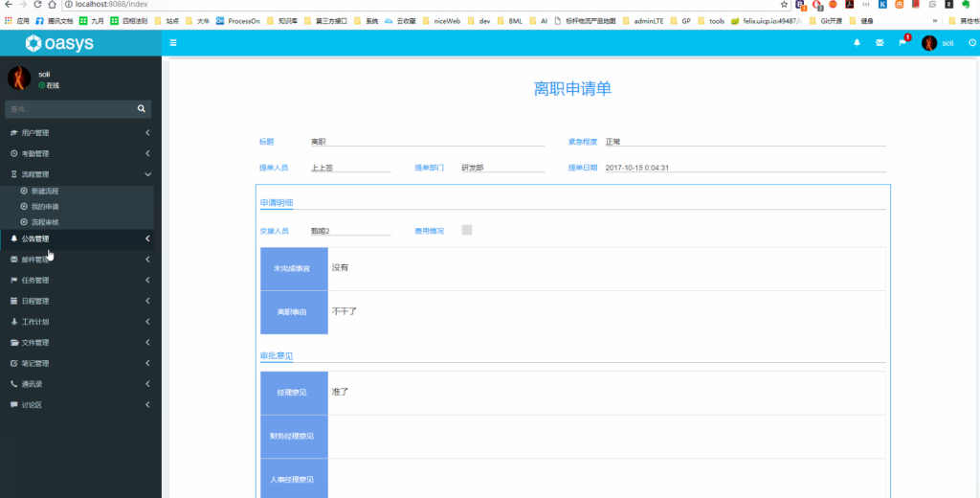The height and width of the screenshot is (498, 980).
Task: Click the 提单部门 field showing 研发部
Action: pos(503,168)
